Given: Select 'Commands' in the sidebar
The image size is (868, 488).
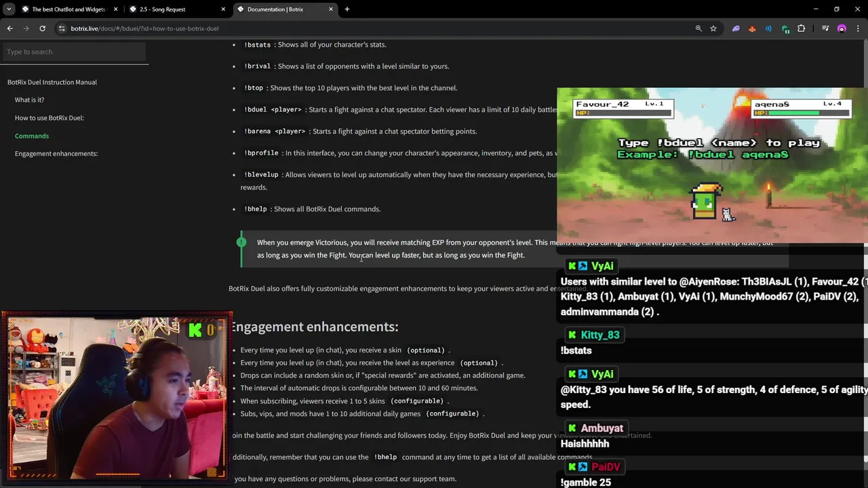Looking at the screenshot, I should click(32, 136).
